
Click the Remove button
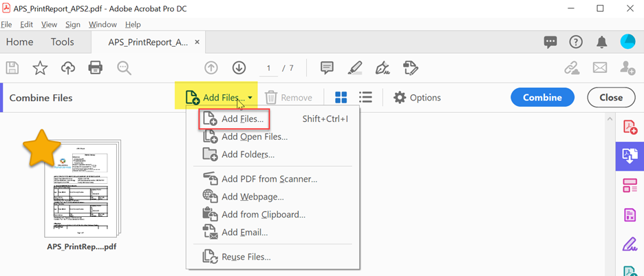point(289,98)
